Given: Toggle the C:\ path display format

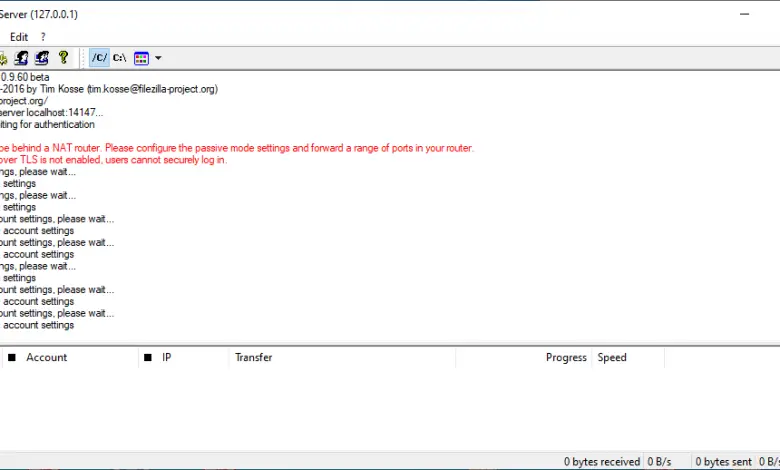Looking at the screenshot, I should (x=119, y=58).
